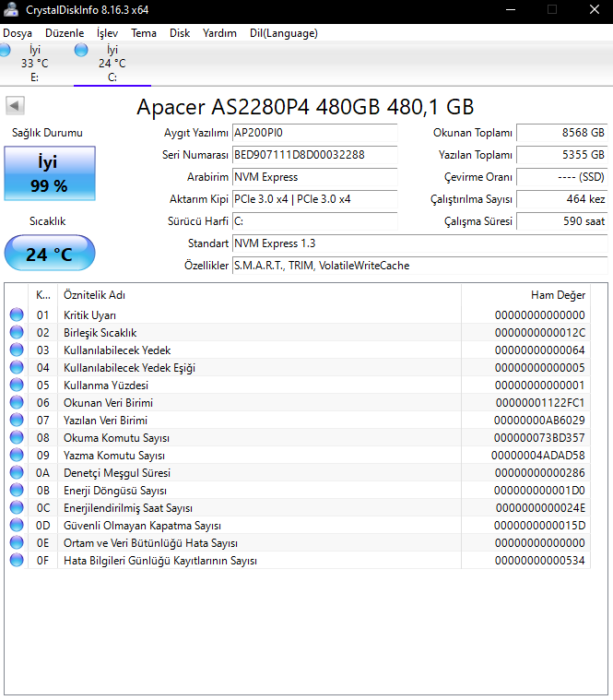Screen dimensions: 613x700
Task: Select raw value 00000000AB6029
Action: click(x=539, y=420)
